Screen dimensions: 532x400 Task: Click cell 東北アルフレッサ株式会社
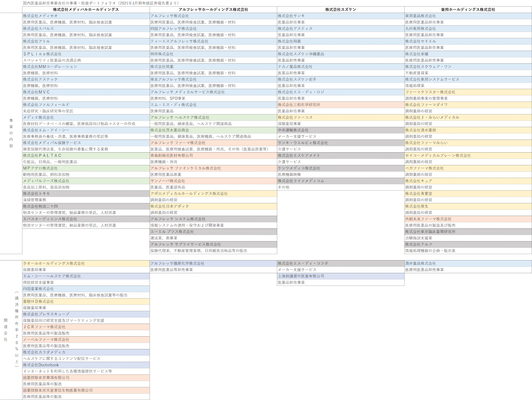[213, 79]
